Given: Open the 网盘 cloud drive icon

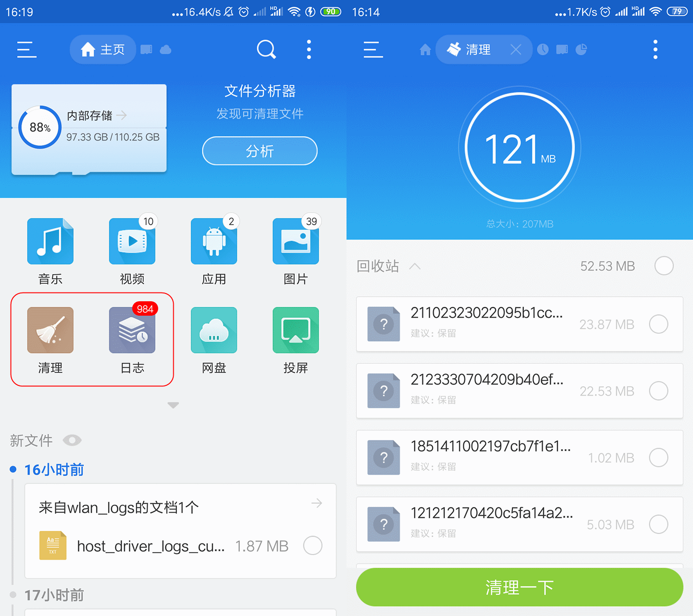Looking at the screenshot, I should (214, 330).
